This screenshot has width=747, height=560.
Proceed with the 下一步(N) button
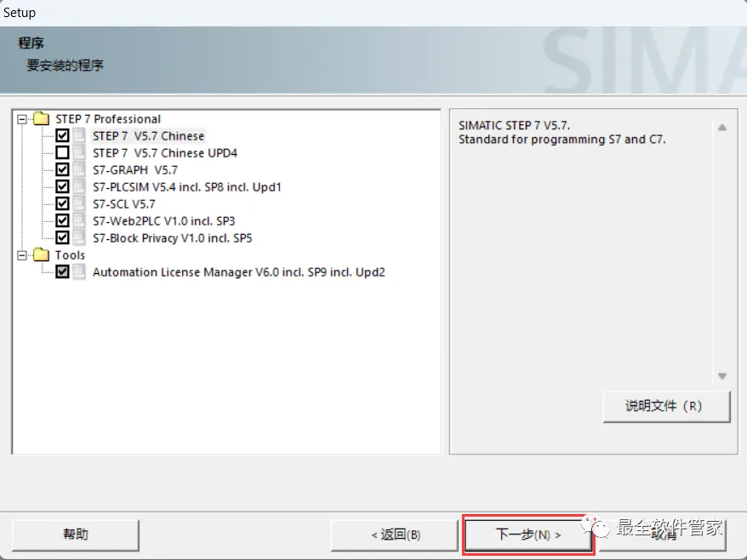pos(527,534)
